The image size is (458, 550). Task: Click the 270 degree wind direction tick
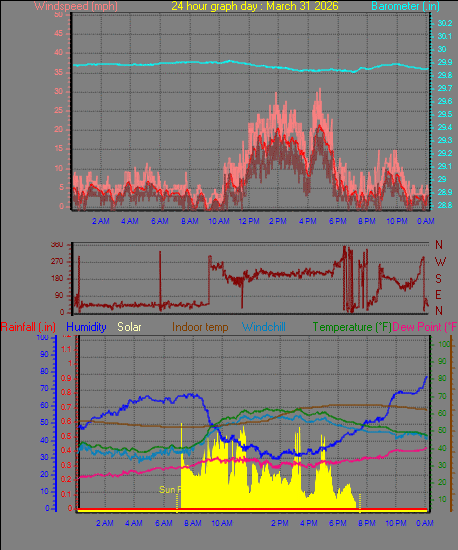tap(57, 261)
